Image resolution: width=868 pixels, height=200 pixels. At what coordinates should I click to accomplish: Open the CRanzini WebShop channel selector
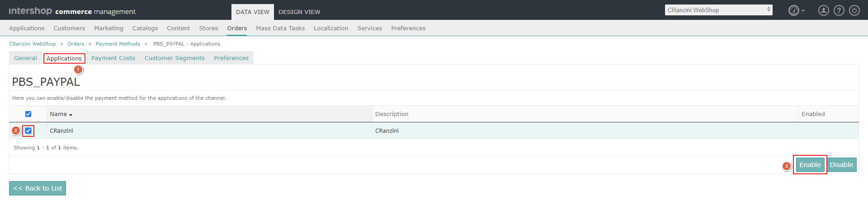pyautogui.click(x=718, y=10)
